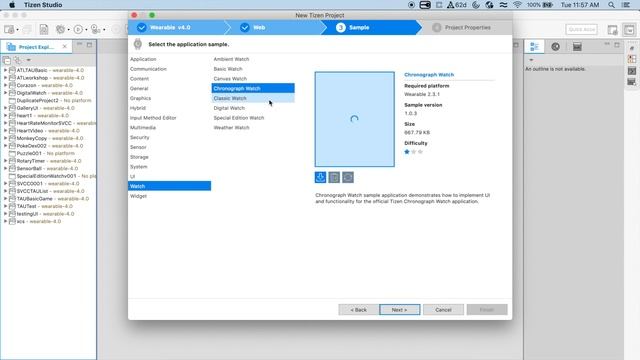The image size is (640, 360).
Task: Expand the GalleryUI project
Action: point(5,108)
